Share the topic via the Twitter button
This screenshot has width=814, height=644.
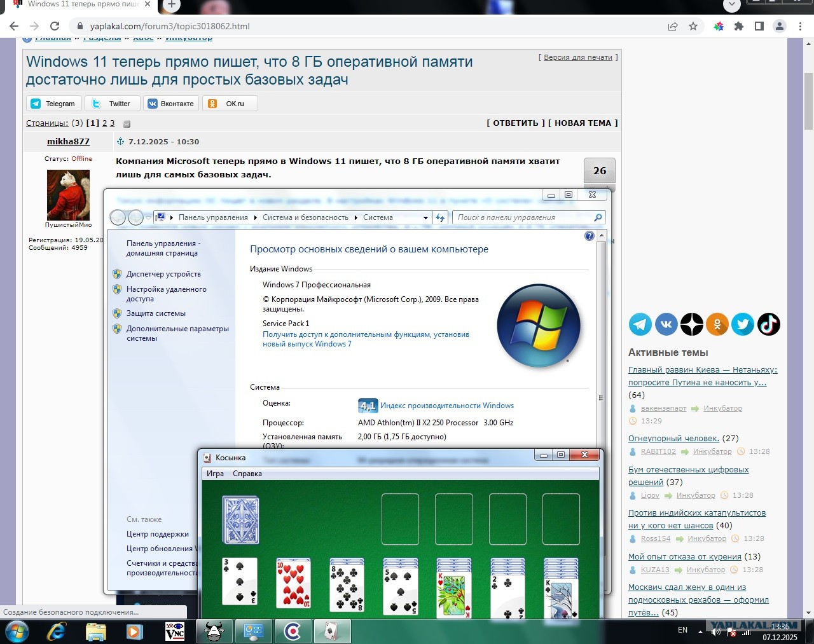click(x=112, y=104)
